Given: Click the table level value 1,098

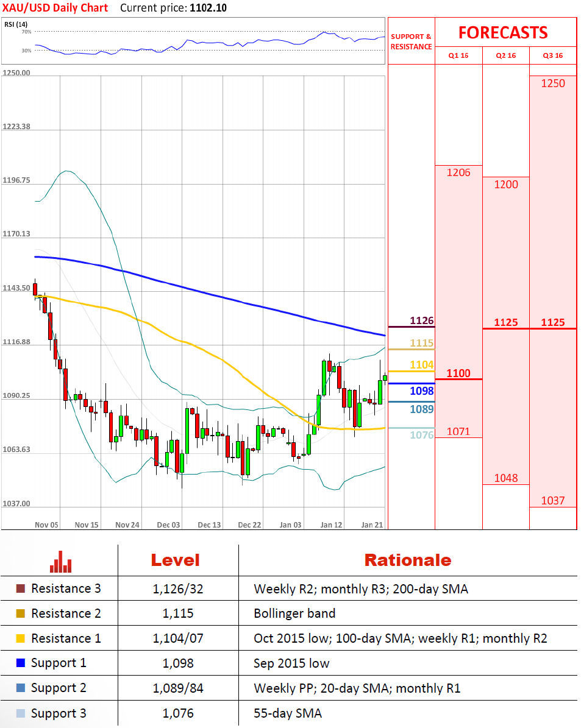Looking at the screenshot, I should pos(178,663).
